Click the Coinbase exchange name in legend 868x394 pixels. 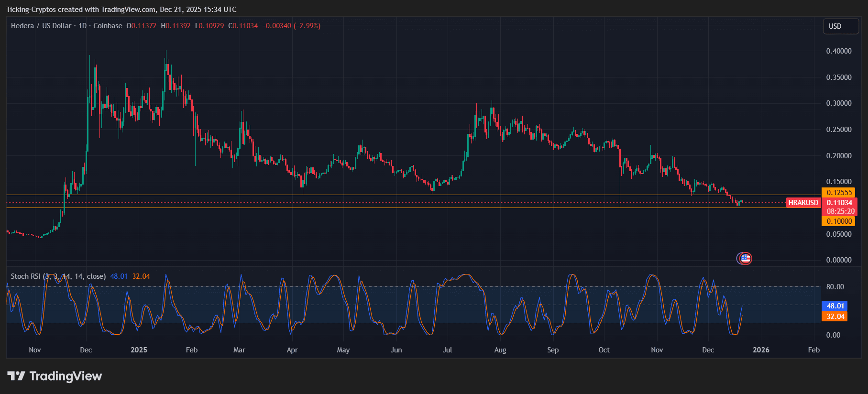click(108, 26)
